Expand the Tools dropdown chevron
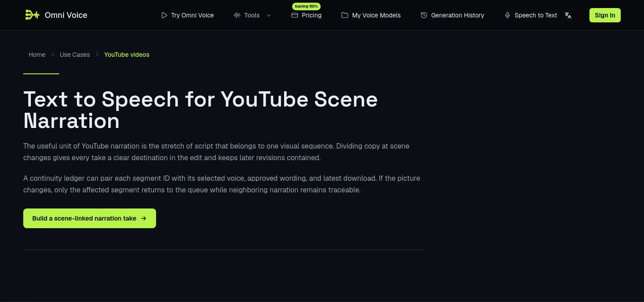 [x=269, y=15]
